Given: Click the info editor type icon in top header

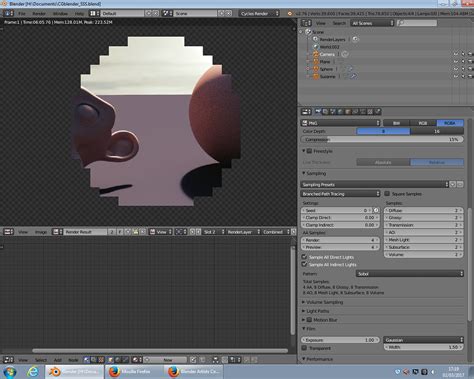Looking at the screenshot, I should [8, 13].
